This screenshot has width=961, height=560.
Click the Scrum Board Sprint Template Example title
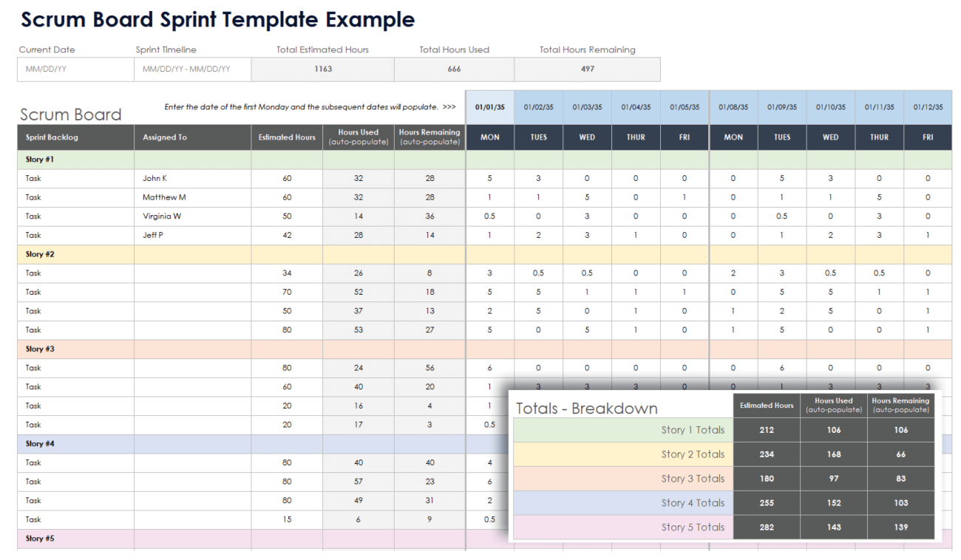(x=219, y=19)
